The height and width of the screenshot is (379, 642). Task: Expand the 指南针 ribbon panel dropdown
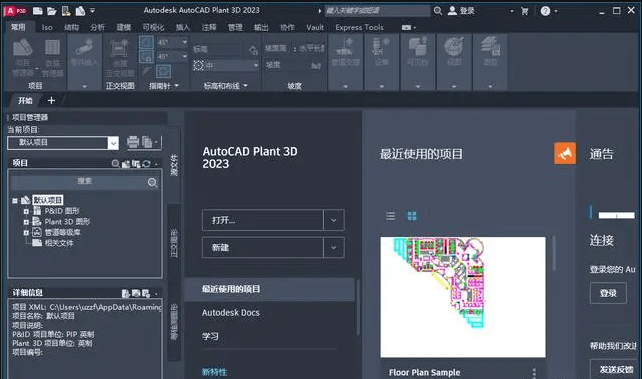click(177, 86)
